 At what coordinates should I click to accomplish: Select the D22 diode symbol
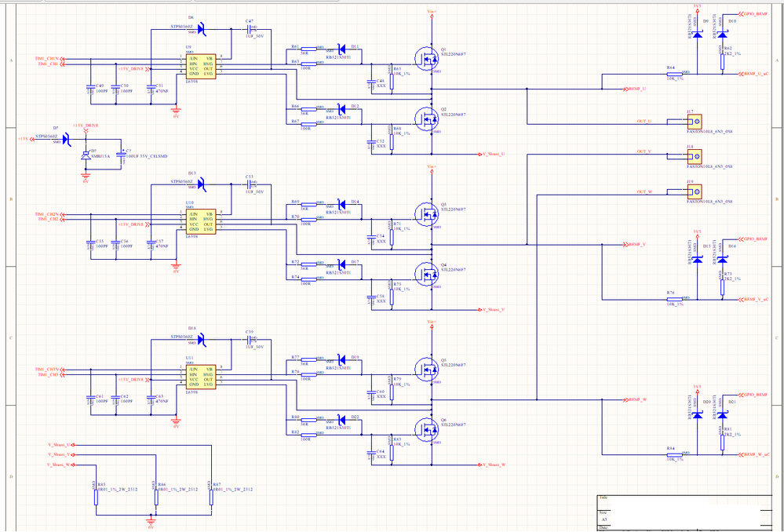(342, 420)
